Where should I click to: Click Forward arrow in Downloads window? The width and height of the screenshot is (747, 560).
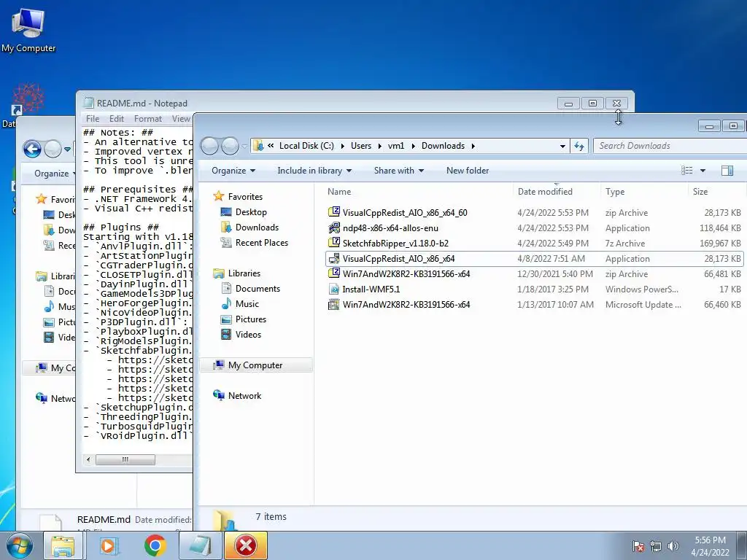pos(231,146)
